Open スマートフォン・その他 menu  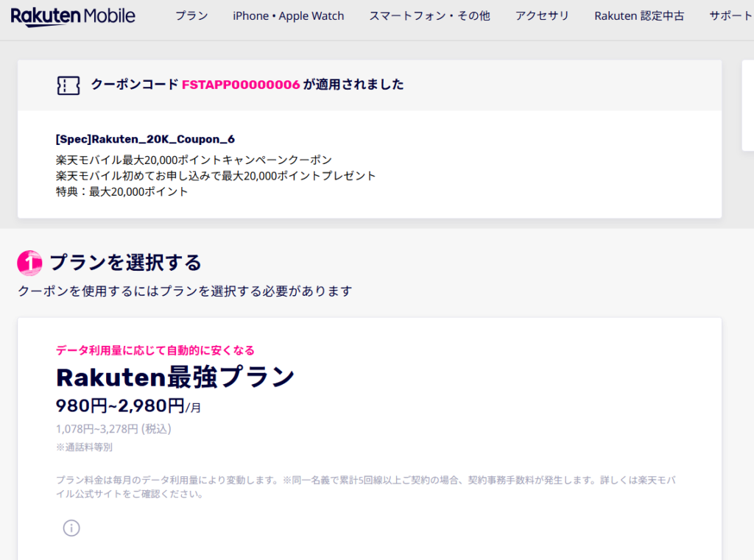(429, 16)
